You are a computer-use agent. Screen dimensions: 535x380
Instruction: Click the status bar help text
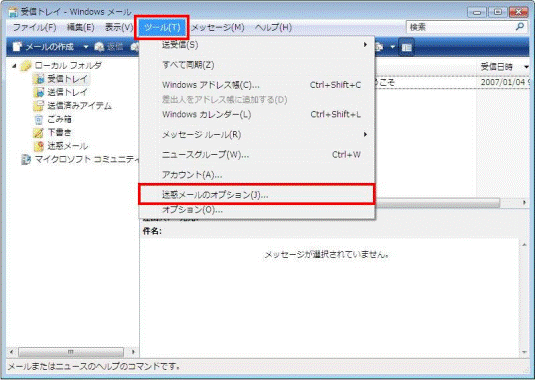click(94, 367)
